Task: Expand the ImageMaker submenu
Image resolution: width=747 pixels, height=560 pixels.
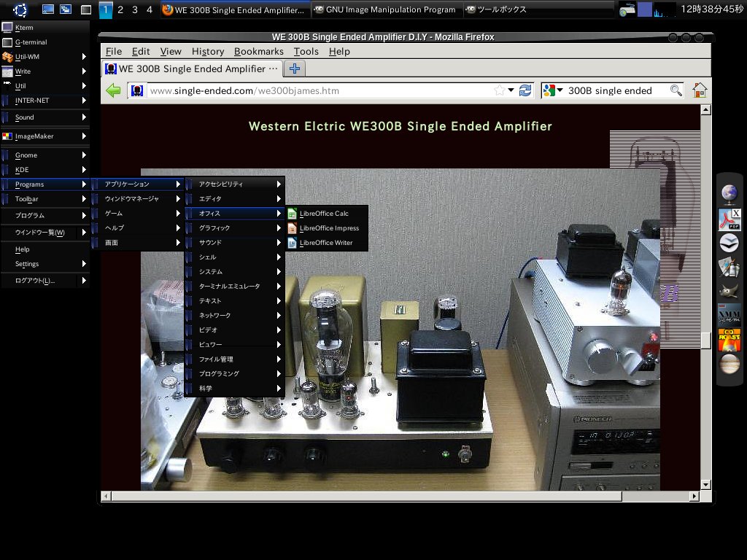Action: 44,136
